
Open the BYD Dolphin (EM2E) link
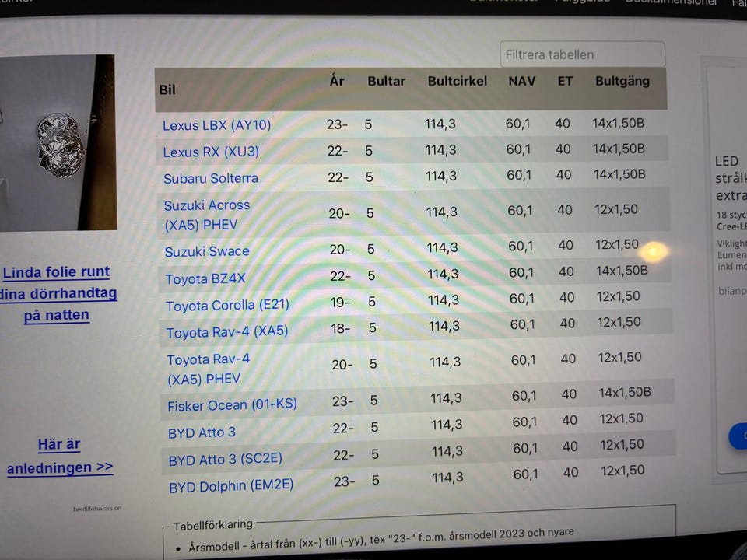(x=231, y=486)
